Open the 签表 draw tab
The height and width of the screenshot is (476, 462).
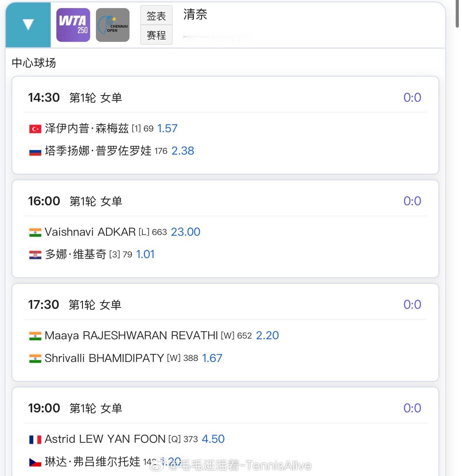click(x=156, y=16)
